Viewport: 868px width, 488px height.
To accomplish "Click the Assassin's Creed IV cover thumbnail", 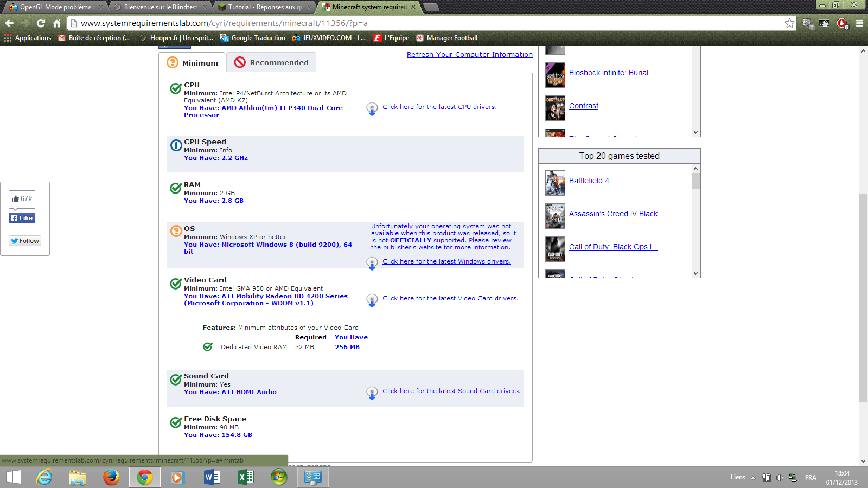I will pos(555,216).
